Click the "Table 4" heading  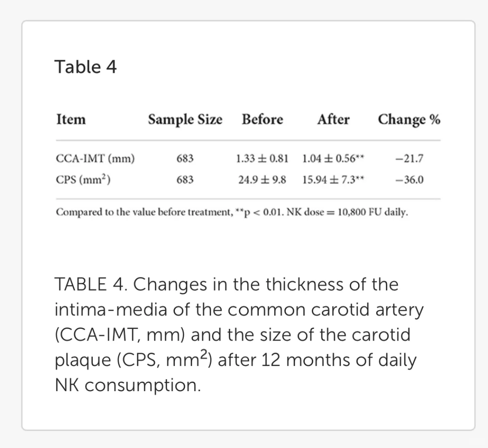pos(86,67)
